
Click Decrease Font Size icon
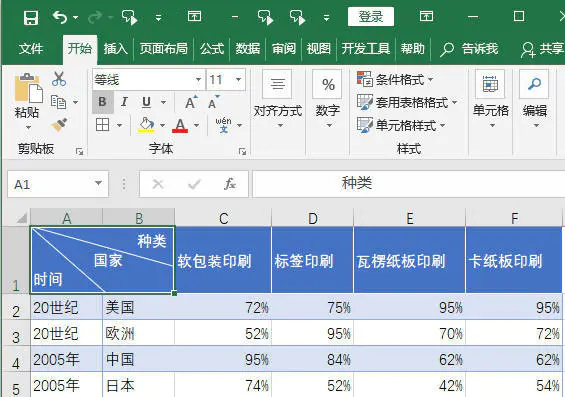click(214, 102)
